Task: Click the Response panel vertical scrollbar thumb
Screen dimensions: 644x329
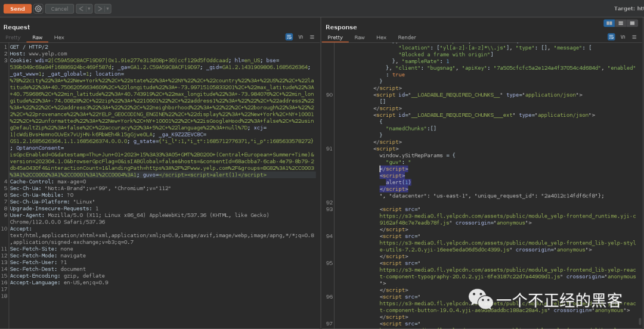Action: pos(640,321)
